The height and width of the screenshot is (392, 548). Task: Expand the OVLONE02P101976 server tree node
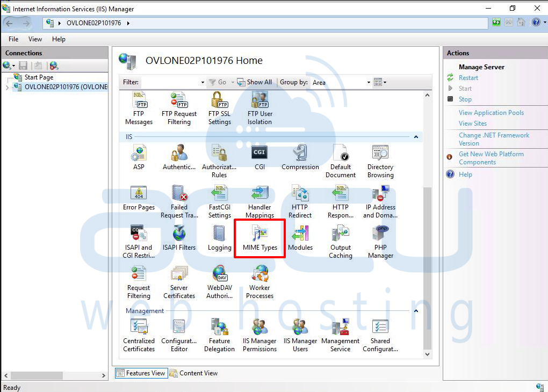click(x=7, y=88)
